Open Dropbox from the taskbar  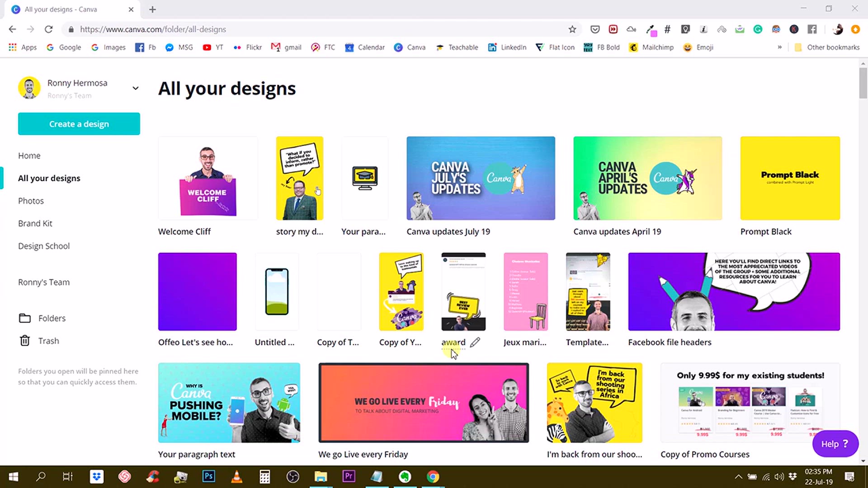click(x=97, y=476)
